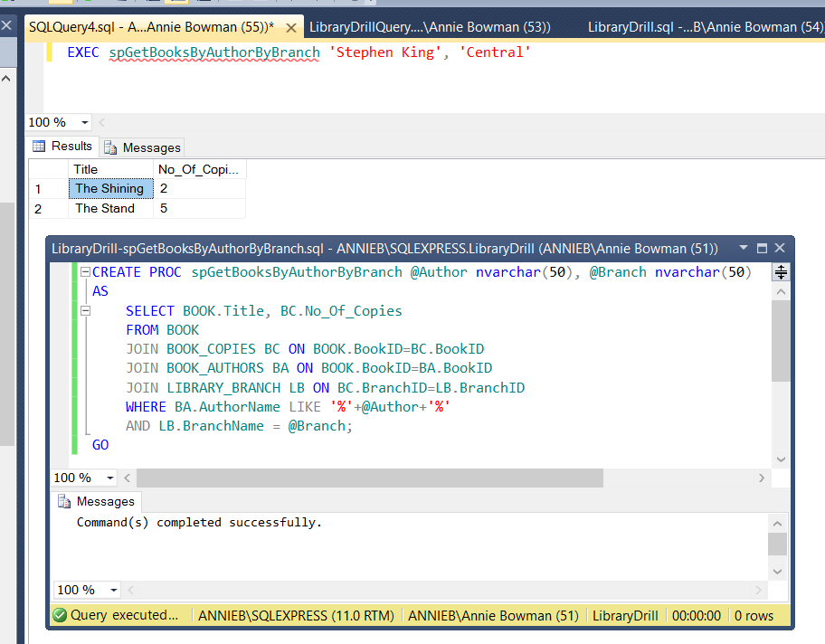
Task: Open the zoom dropdown of the EXEC editor
Action: point(85,123)
